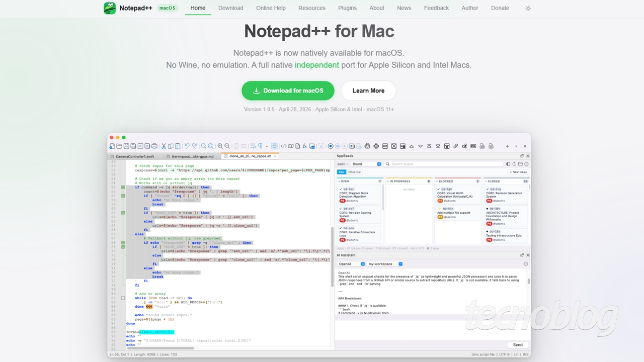This screenshot has width=644, height=362.
Task: Toggle the highlighted indent guide icon
Action: click(x=274, y=146)
